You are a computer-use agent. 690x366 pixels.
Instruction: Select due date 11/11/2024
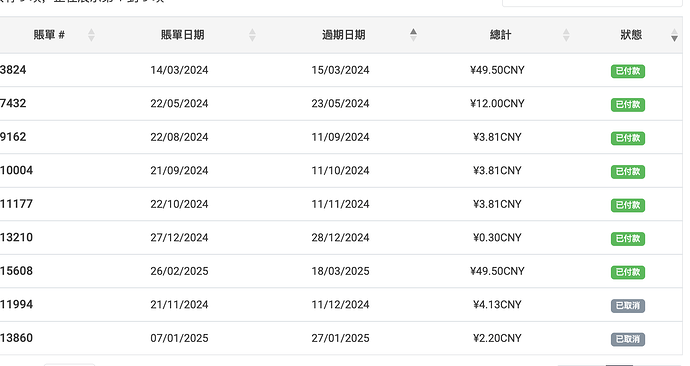[x=340, y=204]
